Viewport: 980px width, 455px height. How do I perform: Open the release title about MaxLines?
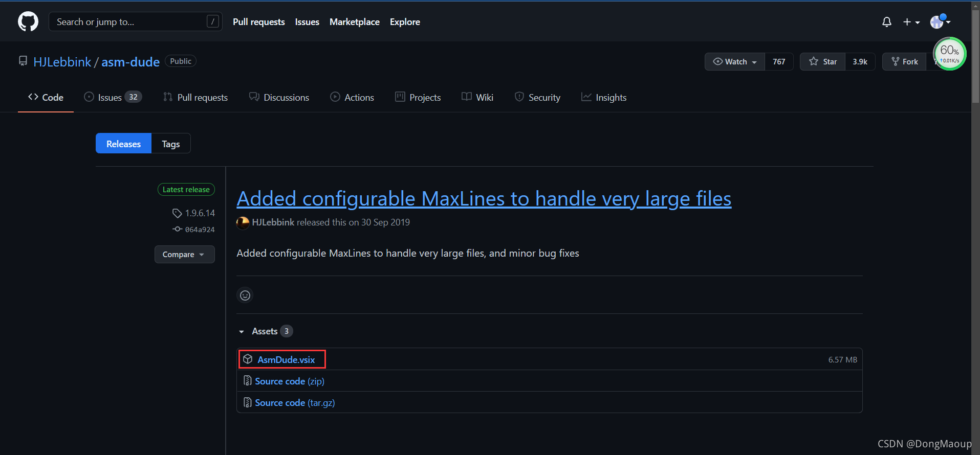pos(484,198)
